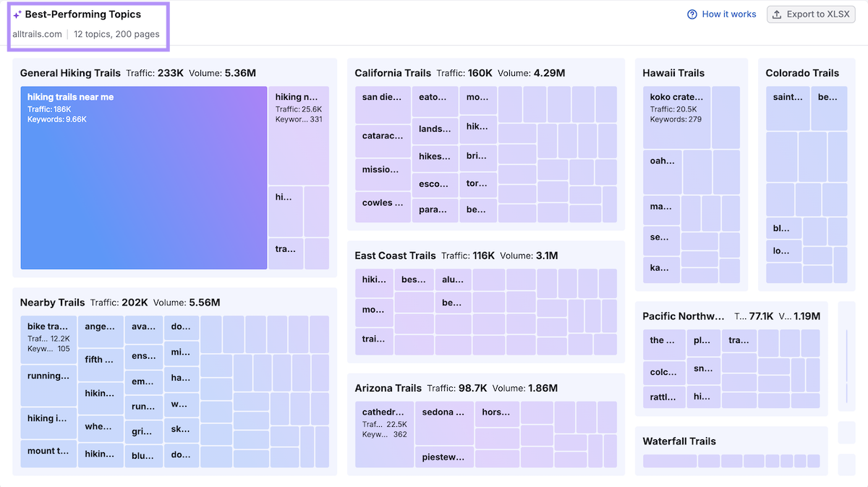
Task: Open the How it works link
Action: [x=728, y=14]
